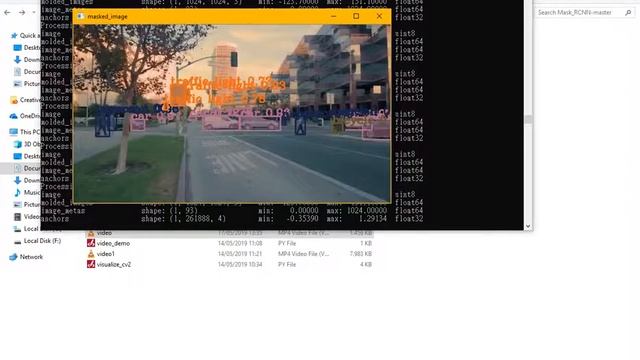640x360 pixels.
Task: Click the visualize_cv2 PY file icon
Action: click(x=91, y=264)
